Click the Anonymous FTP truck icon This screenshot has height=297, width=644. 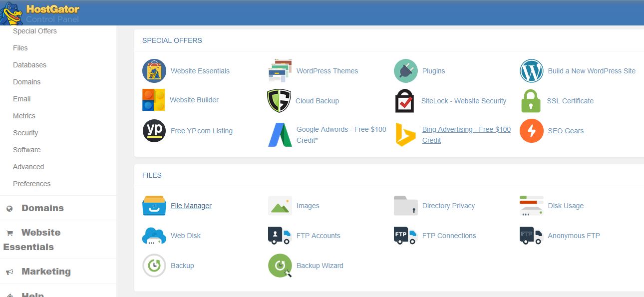(531, 236)
